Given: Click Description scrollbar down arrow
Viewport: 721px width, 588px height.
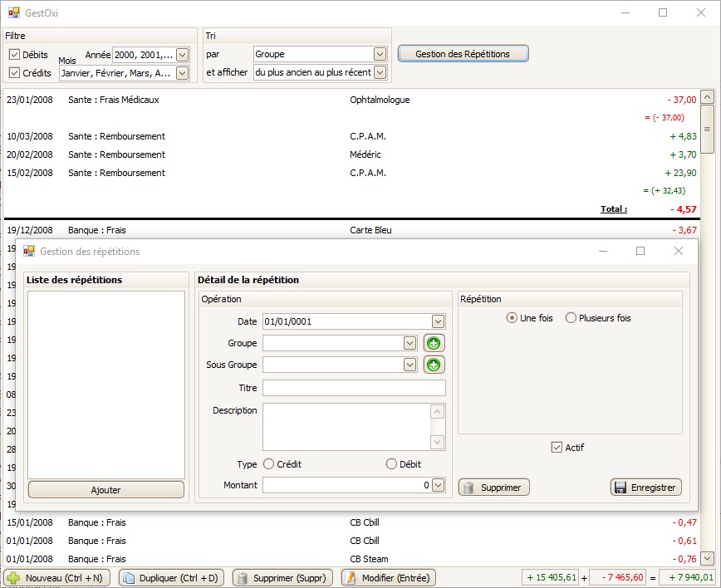Looking at the screenshot, I should pyautogui.click(x=437, y=443).
